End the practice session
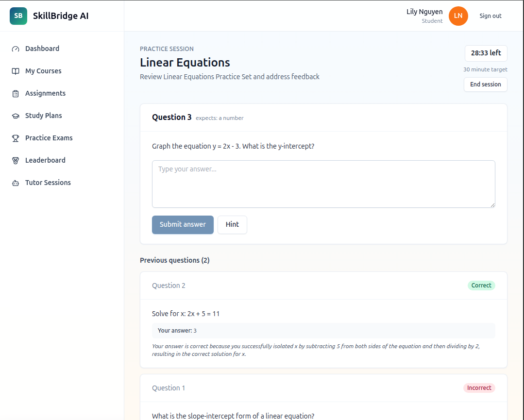524x420 pixels. click(485, 84)
